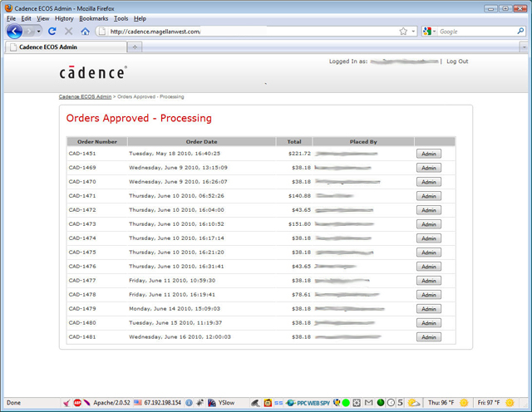
Task: Click the US flag icon in status bar
Action: [x=138, y=403]
